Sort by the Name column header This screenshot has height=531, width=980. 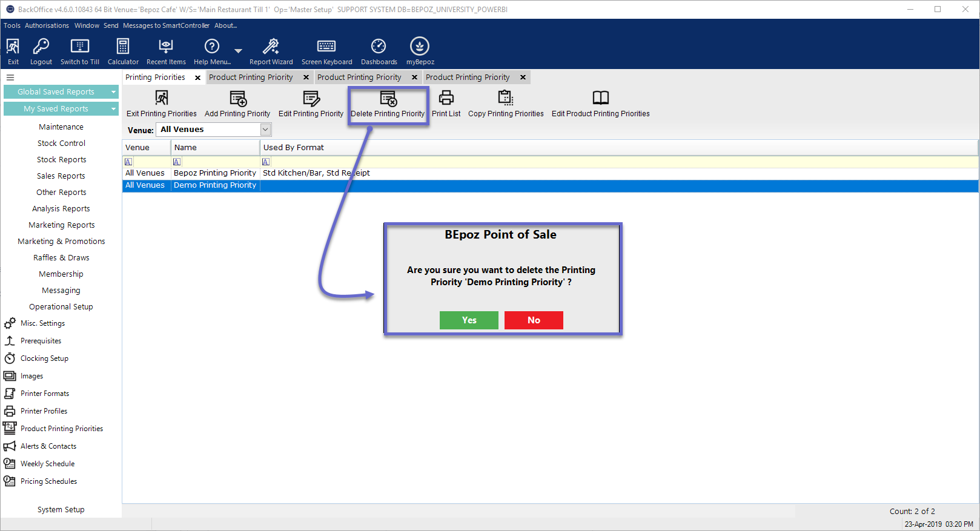point(215,148)
